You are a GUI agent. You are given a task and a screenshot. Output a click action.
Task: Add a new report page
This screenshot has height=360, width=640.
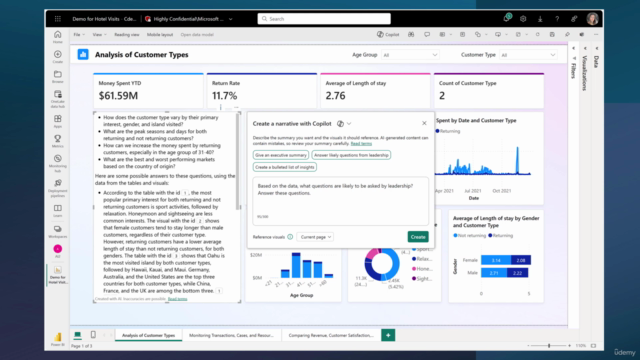coord(388,335)
